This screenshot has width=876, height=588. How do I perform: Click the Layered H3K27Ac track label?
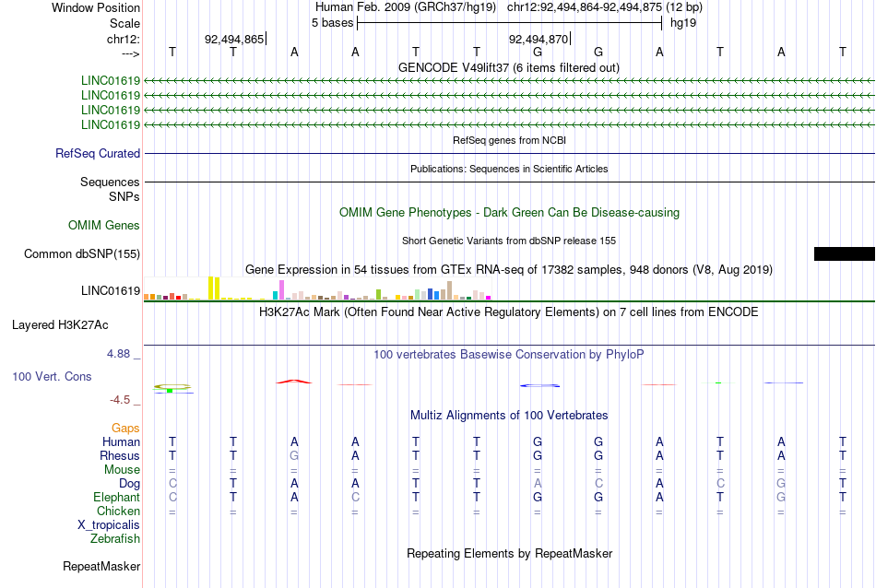pyautogui.click(x=60, y=325)
